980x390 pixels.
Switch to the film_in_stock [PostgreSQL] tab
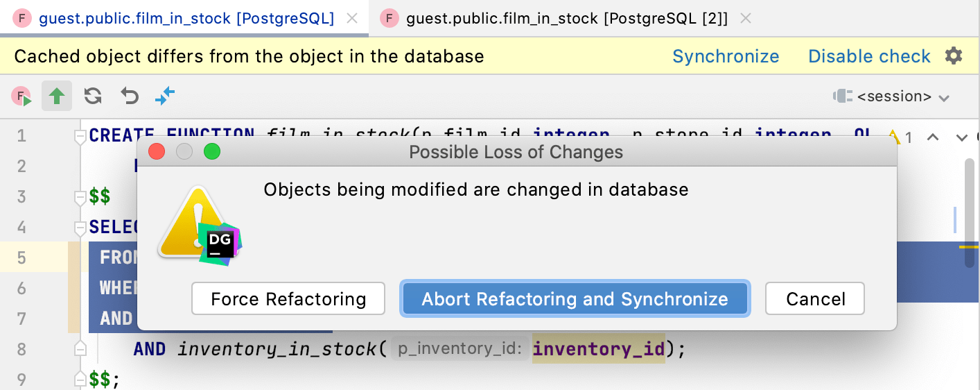(x=186, y=19)
